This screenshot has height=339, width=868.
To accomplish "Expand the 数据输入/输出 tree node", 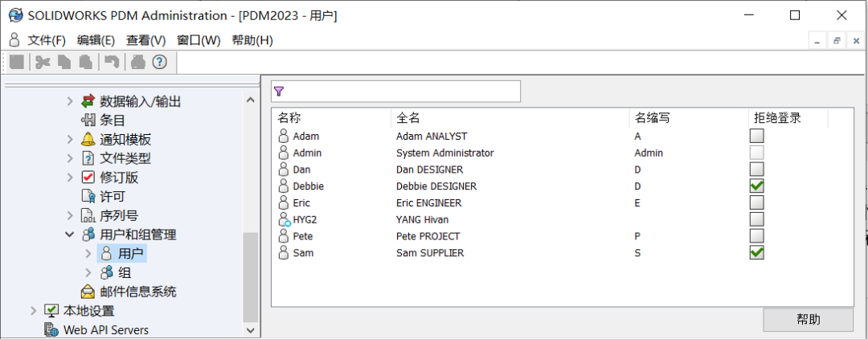I will tap(70, 101).
